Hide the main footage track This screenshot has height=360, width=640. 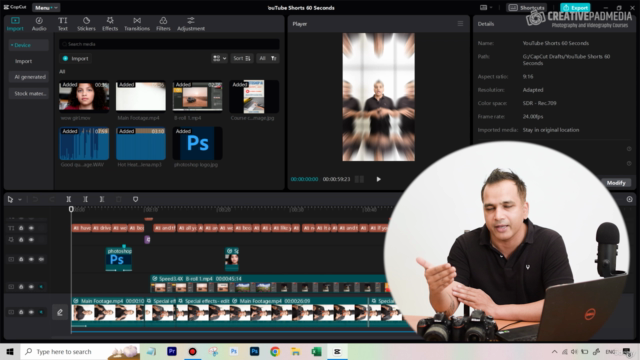[31, 312]
